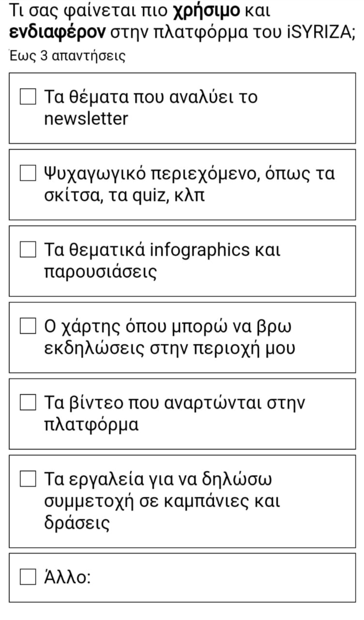Check the βίντεο στην πλατφόρμα checkbox
364x620 pixels.
(x=28, y=402)
